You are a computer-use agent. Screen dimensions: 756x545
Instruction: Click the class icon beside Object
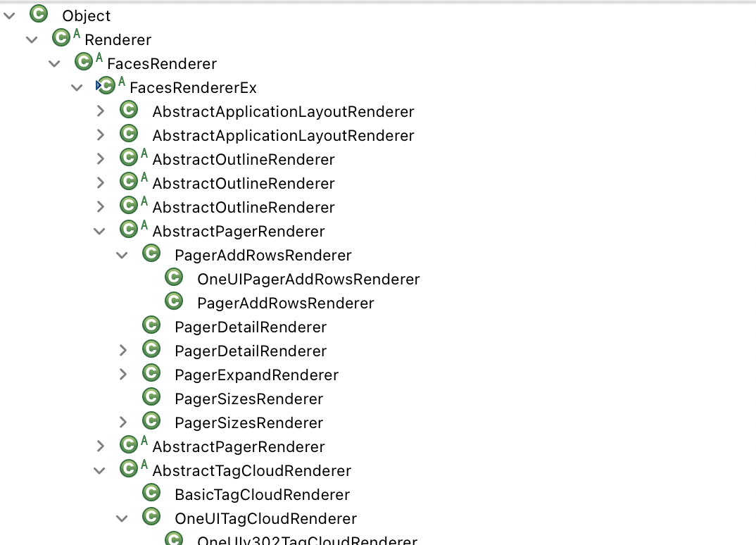pyautogui.click(x=39, y=14)
